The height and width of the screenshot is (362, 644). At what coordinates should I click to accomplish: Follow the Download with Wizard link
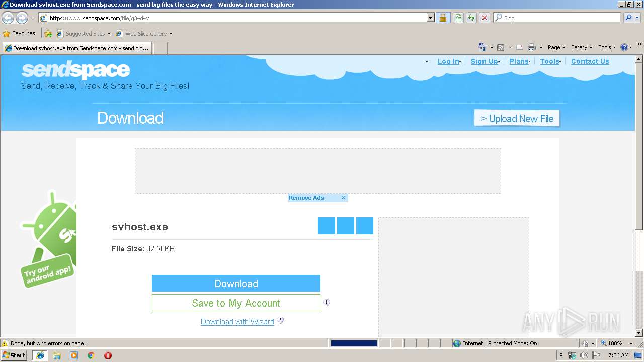237,322
